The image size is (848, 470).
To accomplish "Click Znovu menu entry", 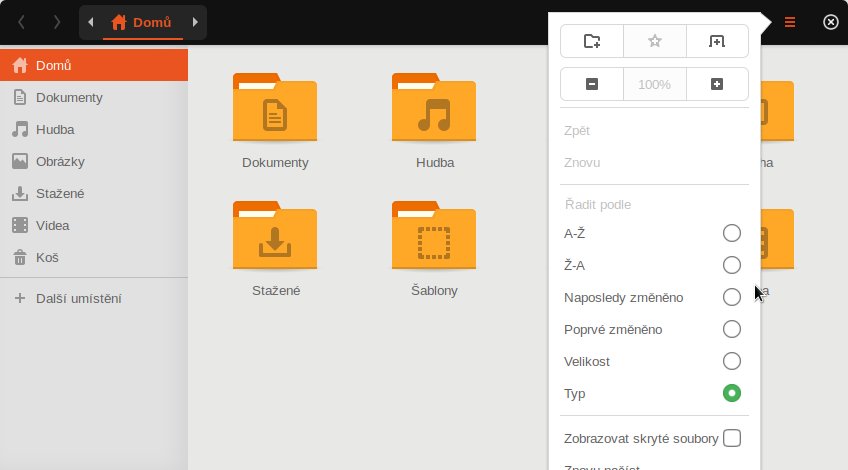I will tap(652, 163).
